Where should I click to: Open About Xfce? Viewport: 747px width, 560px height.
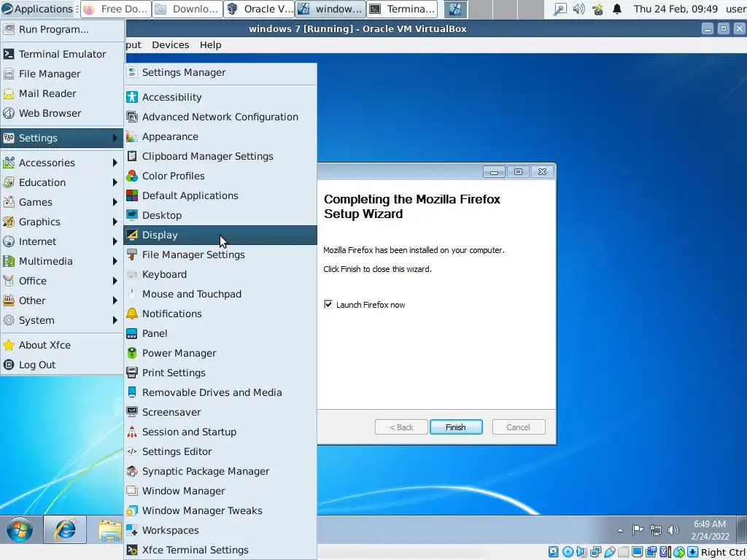click(x=62, y=345)
